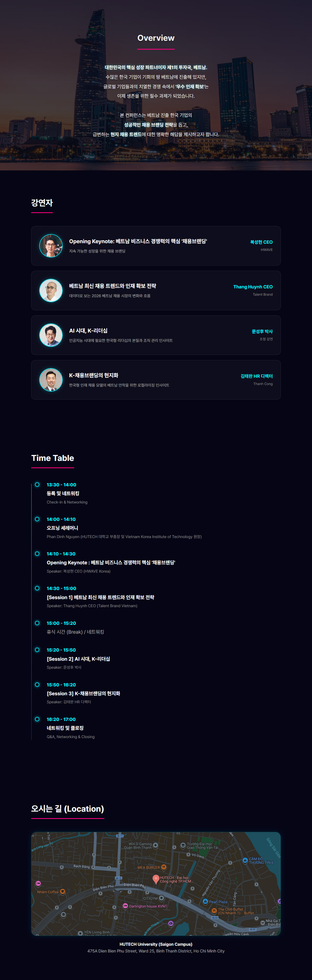Click Thang Huynh CEO's speaker photo
312x980 pixels.
tap(51, 290)
